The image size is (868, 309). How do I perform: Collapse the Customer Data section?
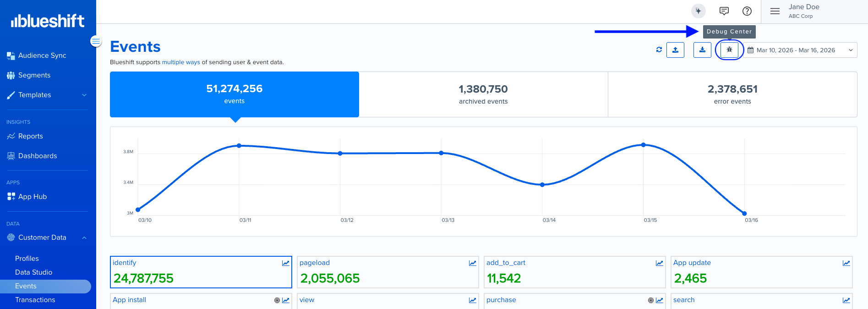click(x=84, y=237)
